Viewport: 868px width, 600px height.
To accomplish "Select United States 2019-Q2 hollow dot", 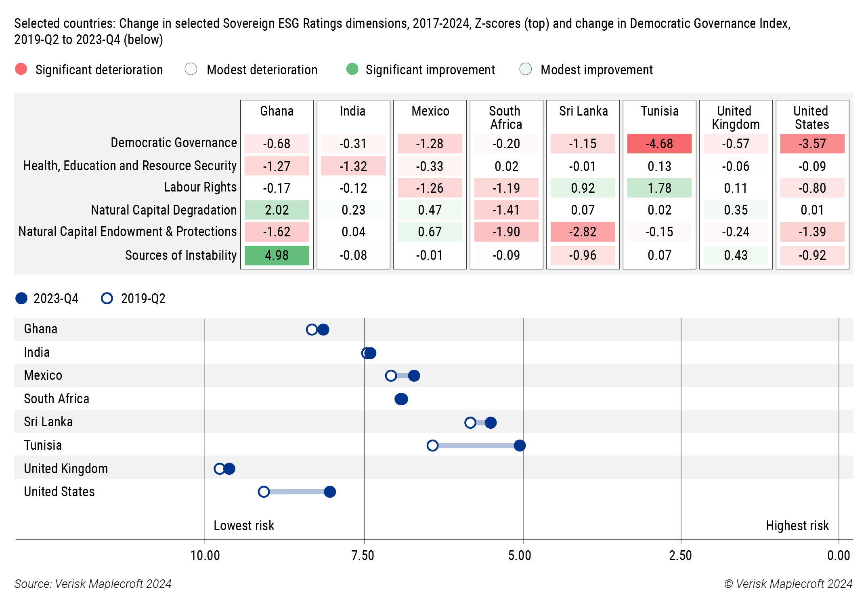I will click(x=264, y=492).
